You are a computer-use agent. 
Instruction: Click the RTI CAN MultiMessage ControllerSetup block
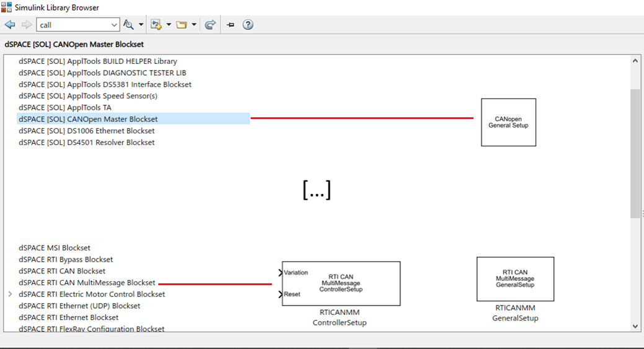(341, 283)
